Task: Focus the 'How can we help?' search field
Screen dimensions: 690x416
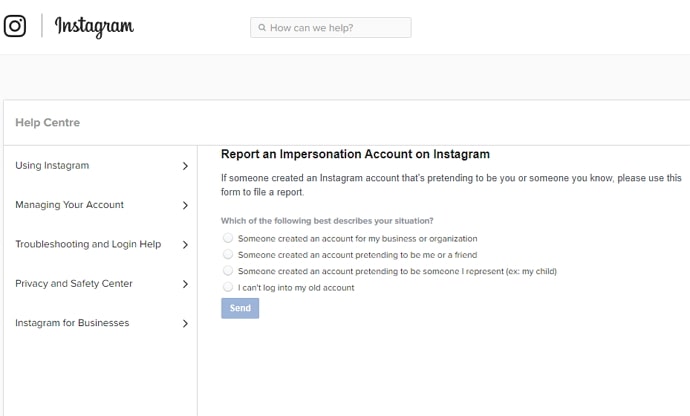Action: coord(331,28)
